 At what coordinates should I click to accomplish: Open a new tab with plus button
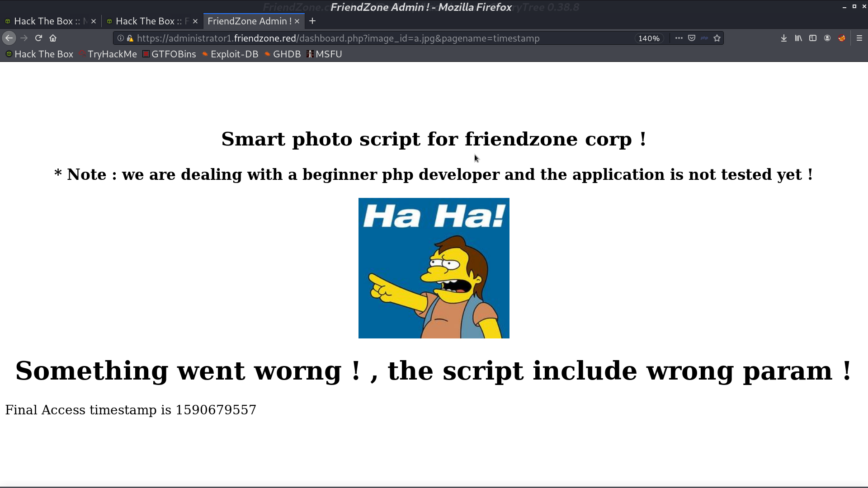312,21
